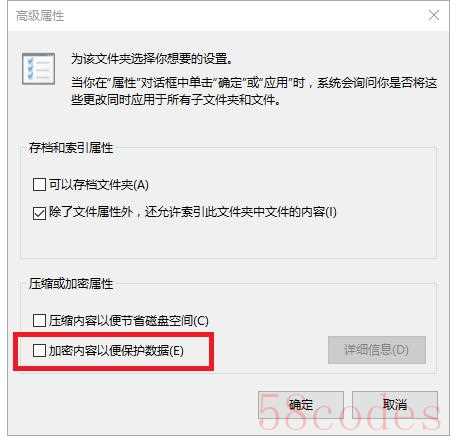Click the checklist settings icon in the dialog
457x443 pixels.
click(x=38, y=69)
